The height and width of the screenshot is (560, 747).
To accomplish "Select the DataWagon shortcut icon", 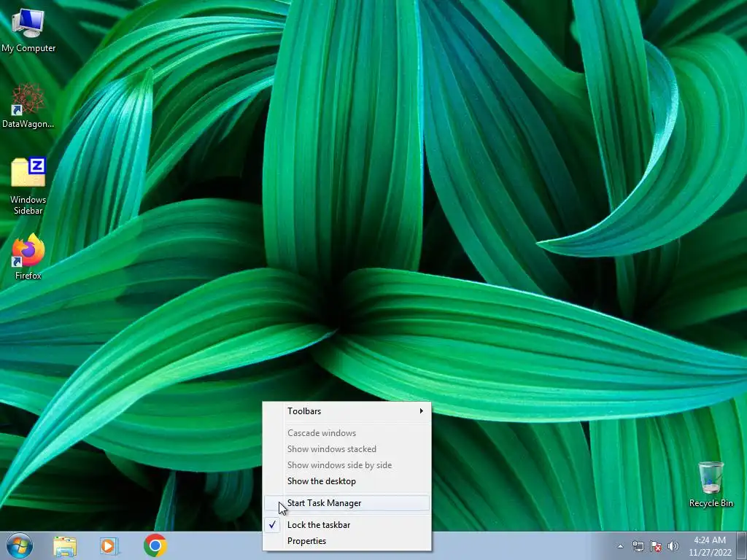I will 28,106.
